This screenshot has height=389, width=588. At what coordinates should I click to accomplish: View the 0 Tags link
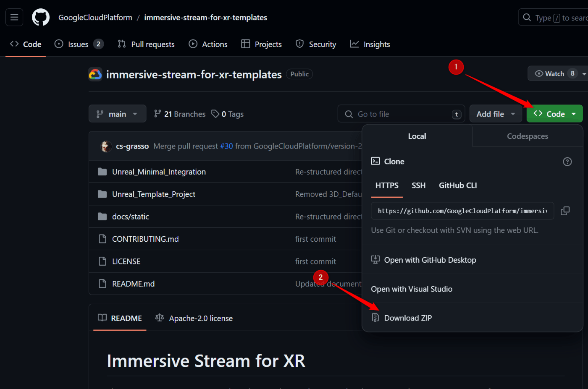pyautogui.click(x=228, y=114)
